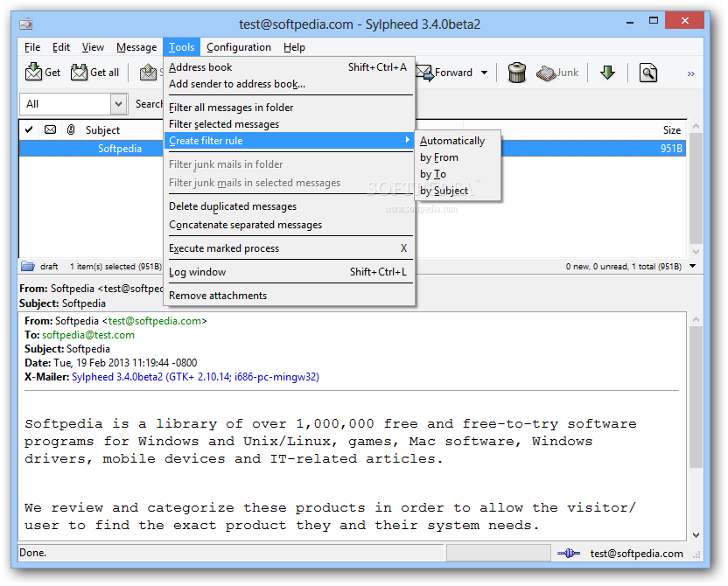Choose Filter all messages in folder
Screen dimensions: 728x586
tap(288, 108)
